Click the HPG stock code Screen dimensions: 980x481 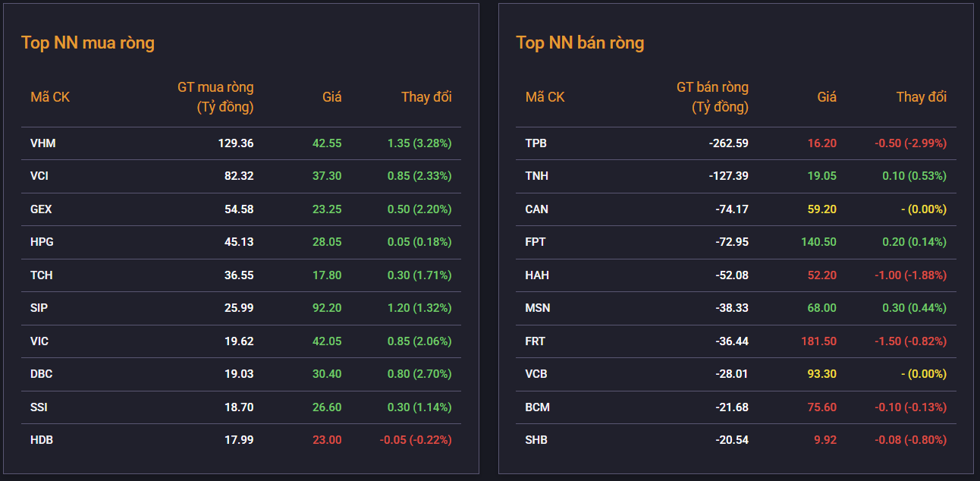[42, 242]
